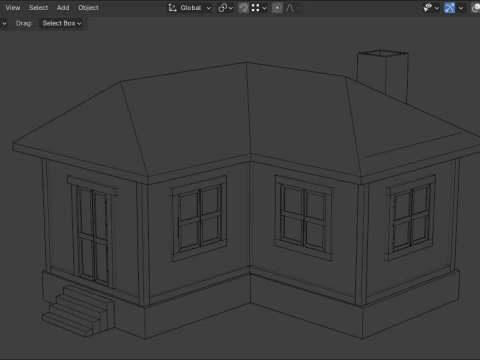
Task: Click the proportional editing falloff curve icon
Action: [290, 8]
